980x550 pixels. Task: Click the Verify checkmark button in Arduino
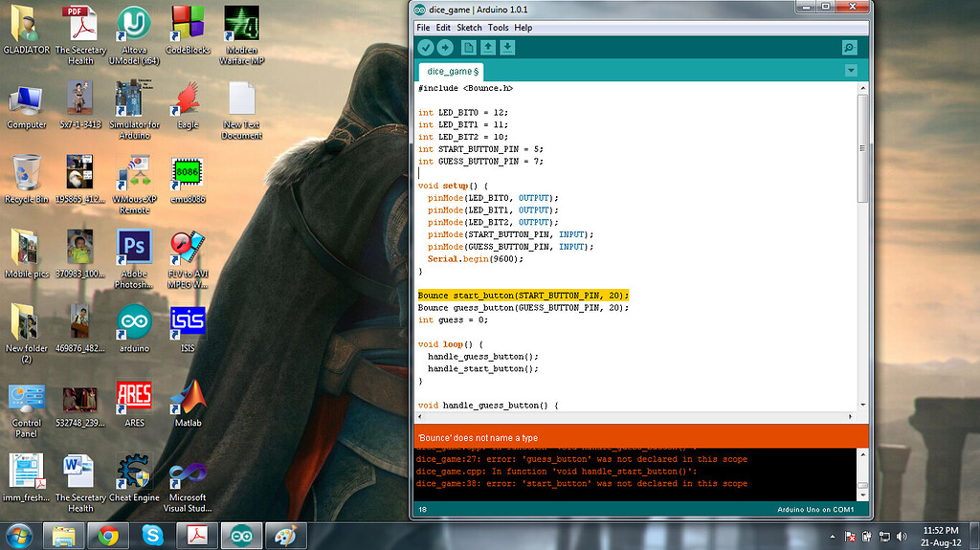tap(425, 48)
